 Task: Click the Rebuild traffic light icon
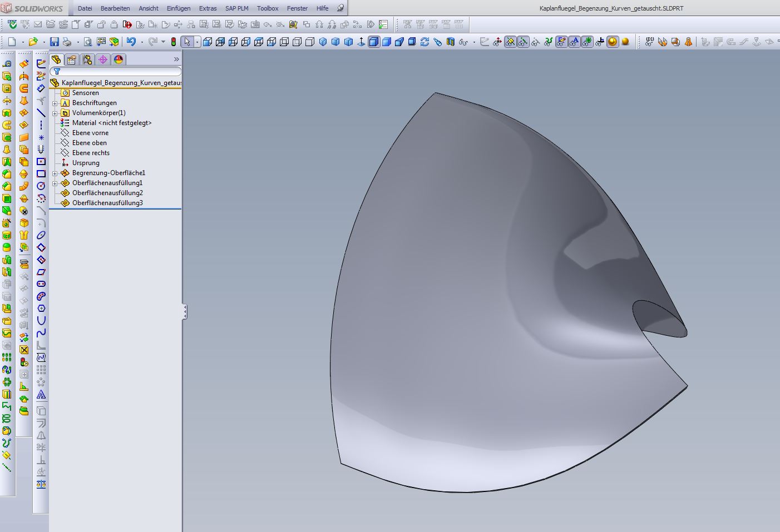coord(174,42)
